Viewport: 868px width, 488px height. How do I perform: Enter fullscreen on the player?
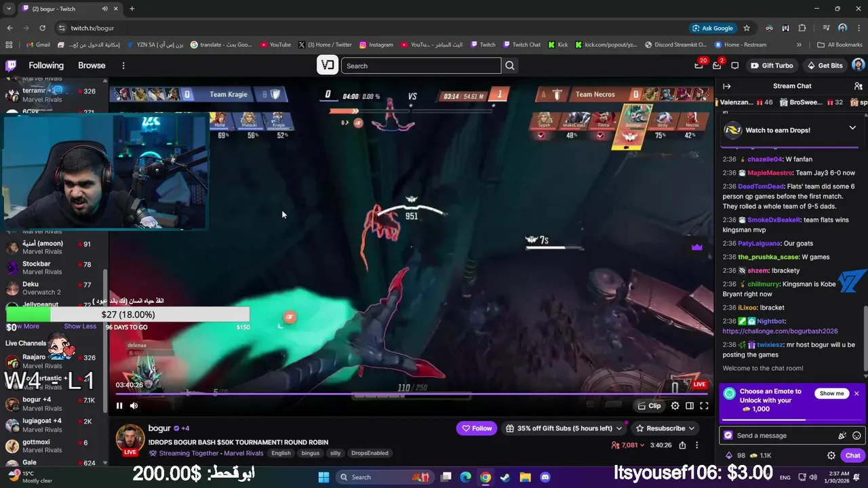click(704, 406)
